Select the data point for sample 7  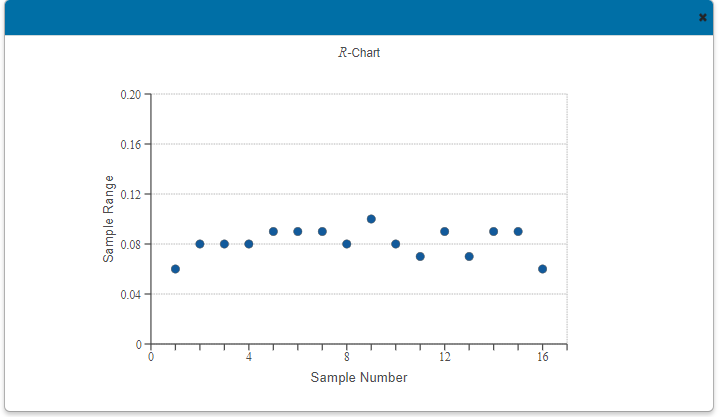[322, 231]
